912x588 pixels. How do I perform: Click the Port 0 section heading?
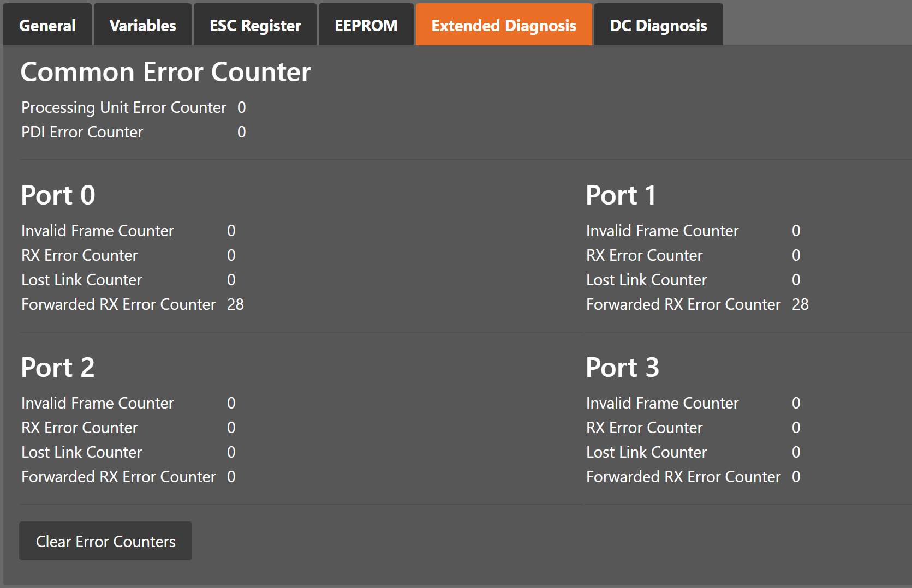[58, 195]
